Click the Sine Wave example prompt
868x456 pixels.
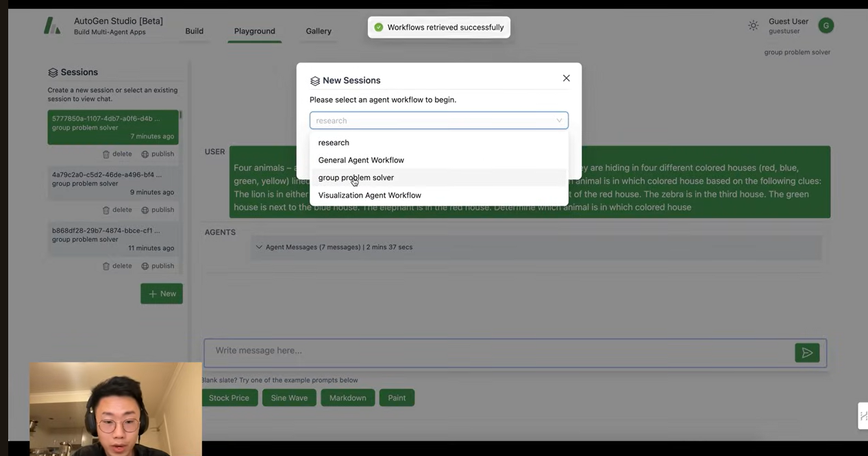[x=289, y=398]
